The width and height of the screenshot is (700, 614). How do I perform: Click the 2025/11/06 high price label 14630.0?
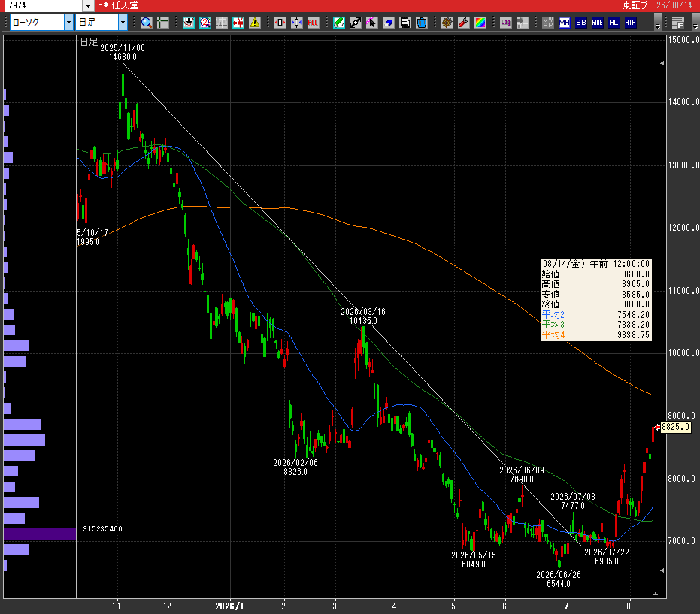(x=123, y=57)
